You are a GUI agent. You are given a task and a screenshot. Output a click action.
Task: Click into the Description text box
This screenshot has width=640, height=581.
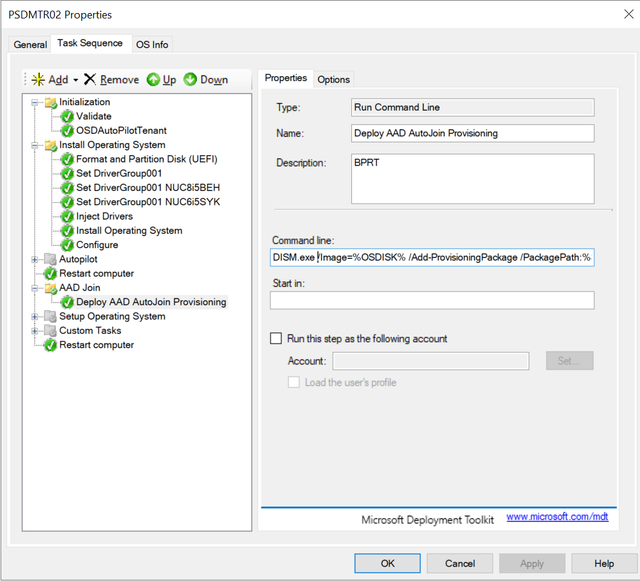pos(473,179)
